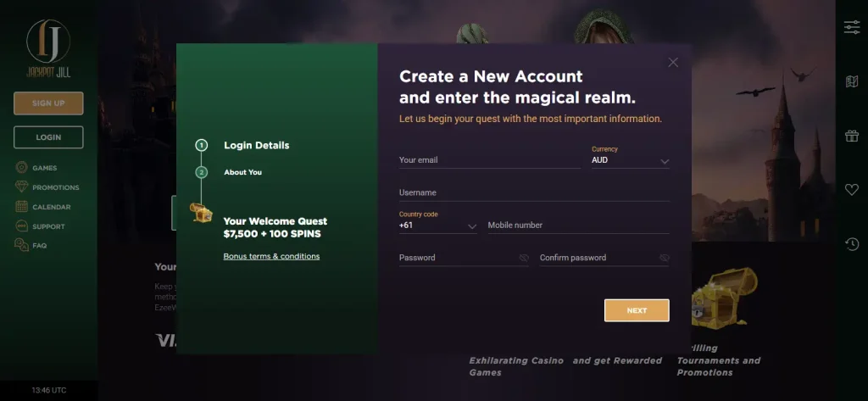Click the Calendar icon in sidebar

click(x=21, y=207)
